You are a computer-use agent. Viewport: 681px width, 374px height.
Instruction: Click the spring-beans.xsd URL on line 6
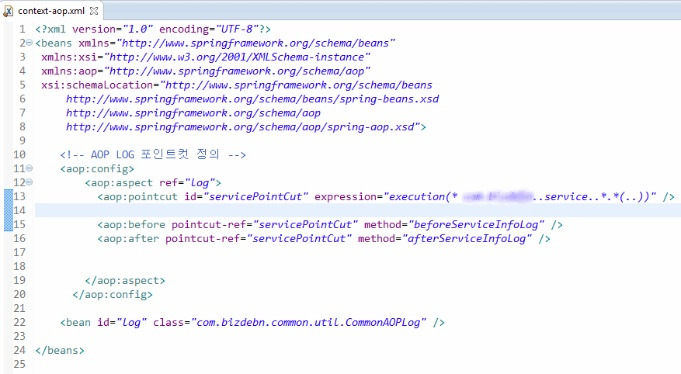click(252, 99)
